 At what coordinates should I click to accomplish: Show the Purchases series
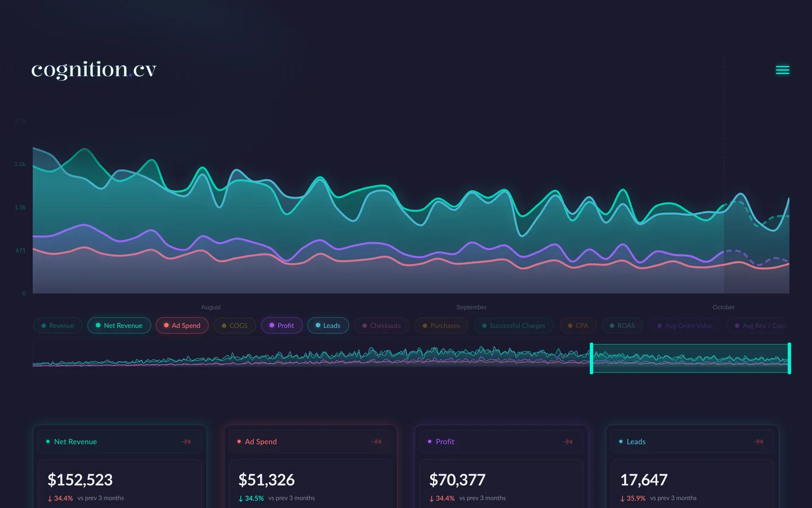441,326
